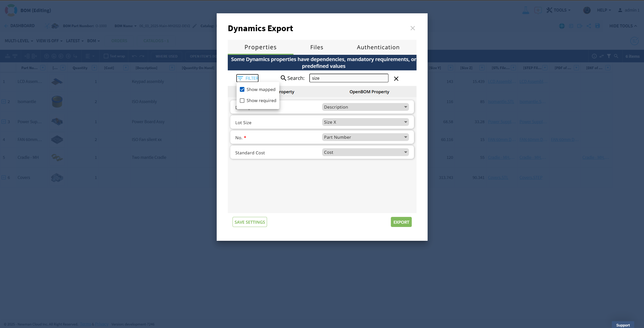Click the funnel filter icon in toolbar
The width and height of the screenshot is (644, 328).
pos(609,56)
